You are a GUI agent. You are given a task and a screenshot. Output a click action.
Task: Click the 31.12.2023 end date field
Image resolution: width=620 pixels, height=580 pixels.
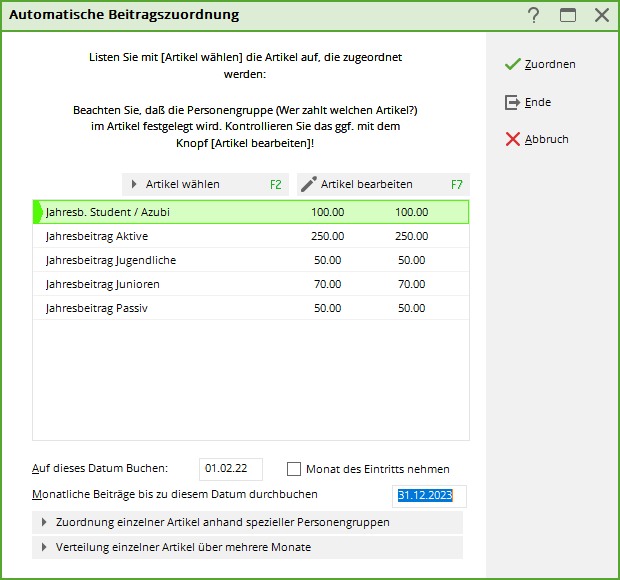point(428,495)
